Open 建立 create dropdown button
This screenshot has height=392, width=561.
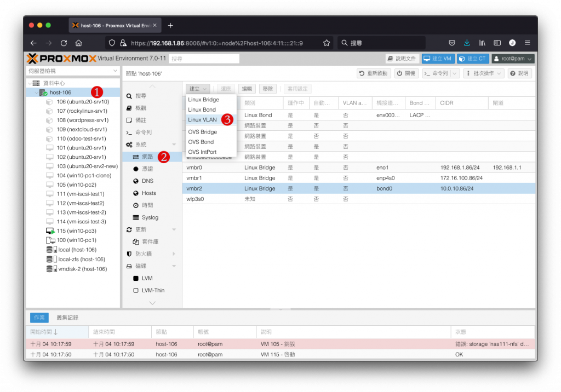[x=198, y=89]
